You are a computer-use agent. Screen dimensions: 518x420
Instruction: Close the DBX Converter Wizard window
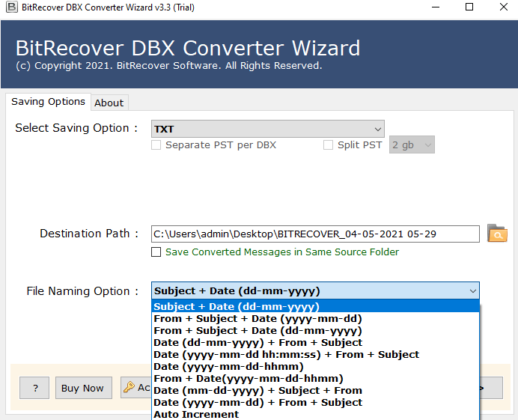pyautogui.click(x=503, y=7)
